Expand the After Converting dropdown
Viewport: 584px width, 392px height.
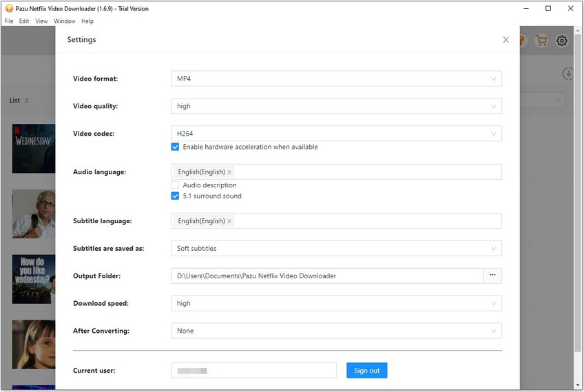point(336,331)
